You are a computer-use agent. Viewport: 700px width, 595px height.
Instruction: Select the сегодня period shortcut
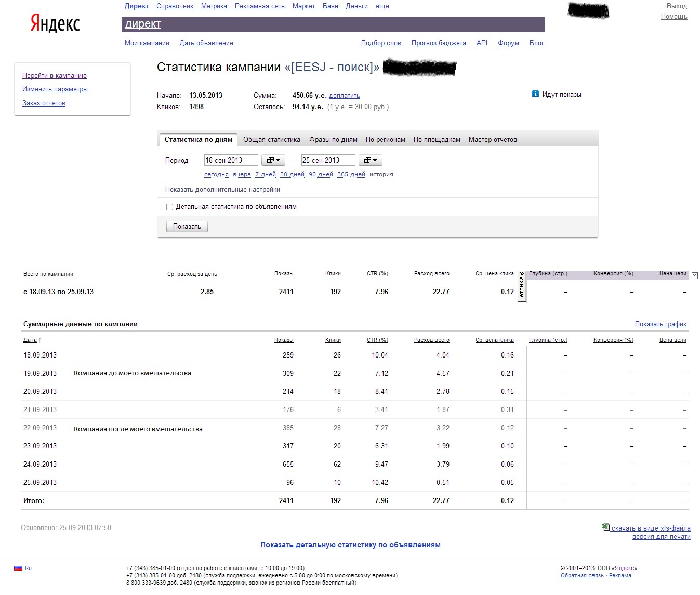click(x=216, y=174)
